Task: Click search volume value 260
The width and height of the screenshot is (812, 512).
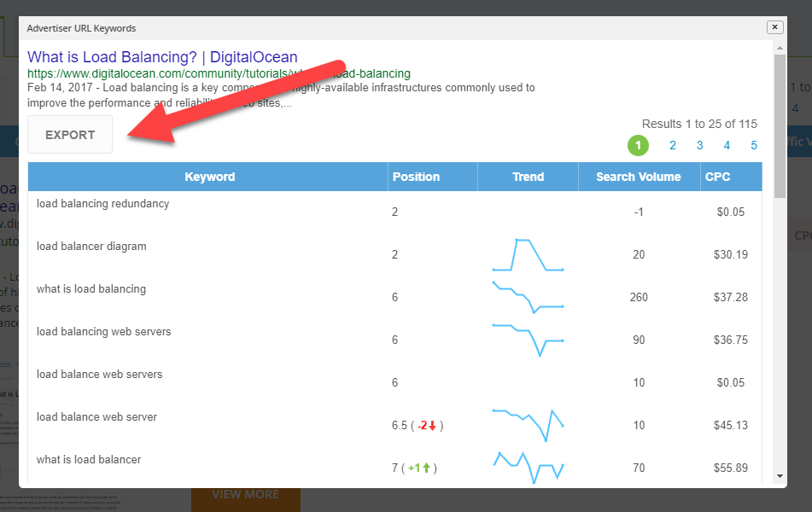Action: tap(639, 297)
